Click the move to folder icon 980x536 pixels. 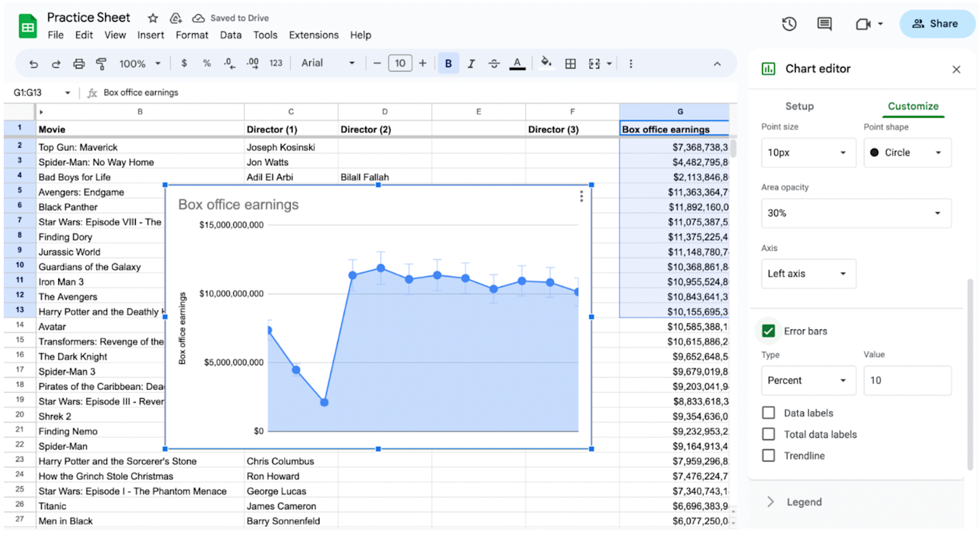click(176, 18)
